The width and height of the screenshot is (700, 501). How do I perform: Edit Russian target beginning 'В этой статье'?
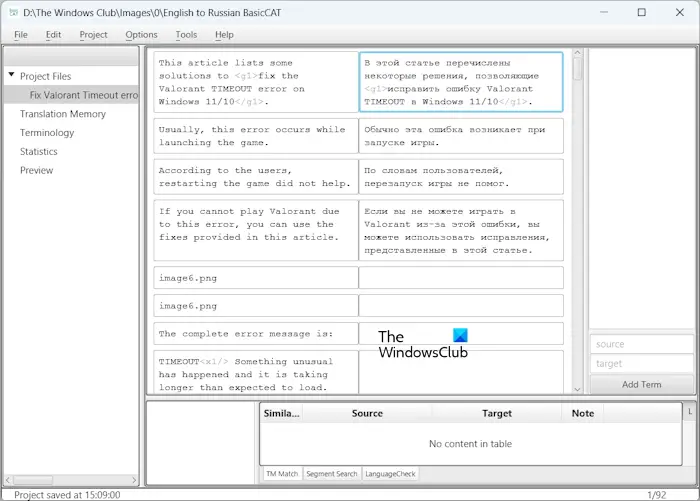click(461, 82)
